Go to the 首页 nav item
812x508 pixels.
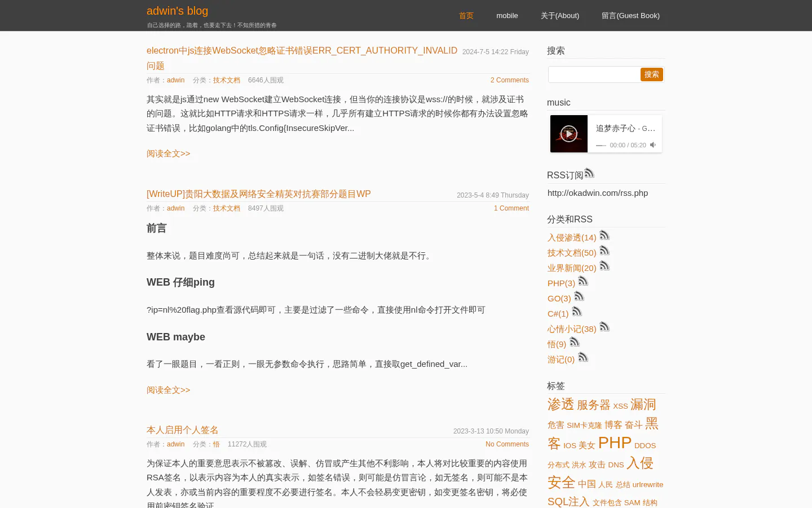[x=466, y=16]
